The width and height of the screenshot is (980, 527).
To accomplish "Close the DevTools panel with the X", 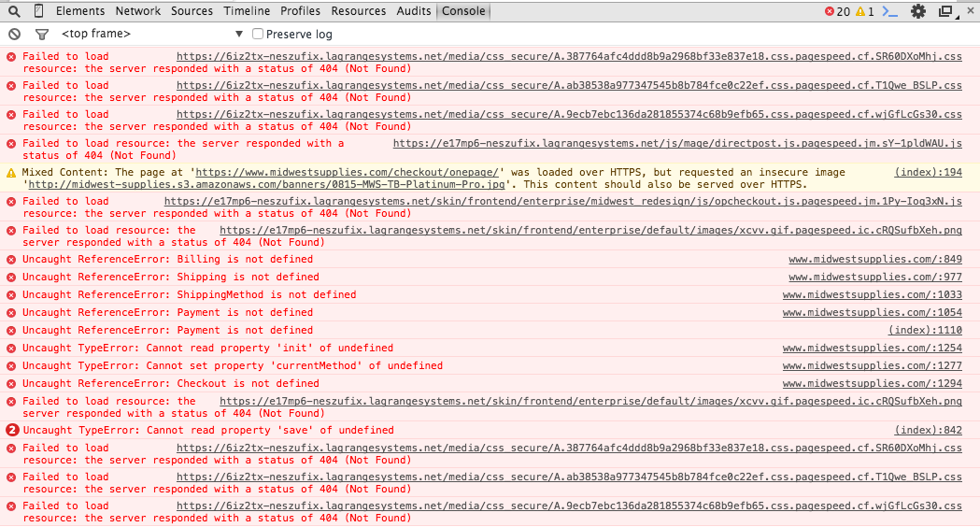I will [x=971, y=10].
